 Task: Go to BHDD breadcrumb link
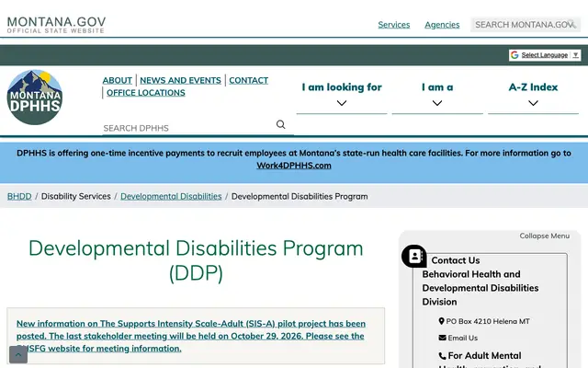[x=19, y=196]
